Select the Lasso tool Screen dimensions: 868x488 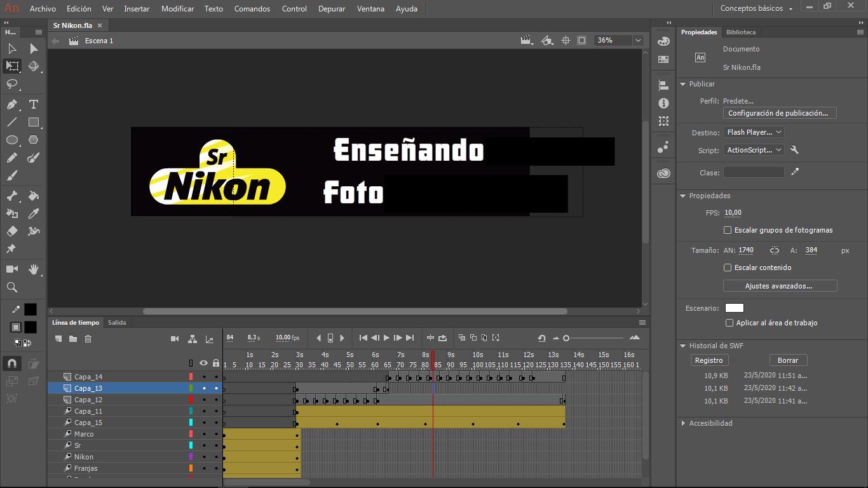pyautogui.click(x=11, y=84)
